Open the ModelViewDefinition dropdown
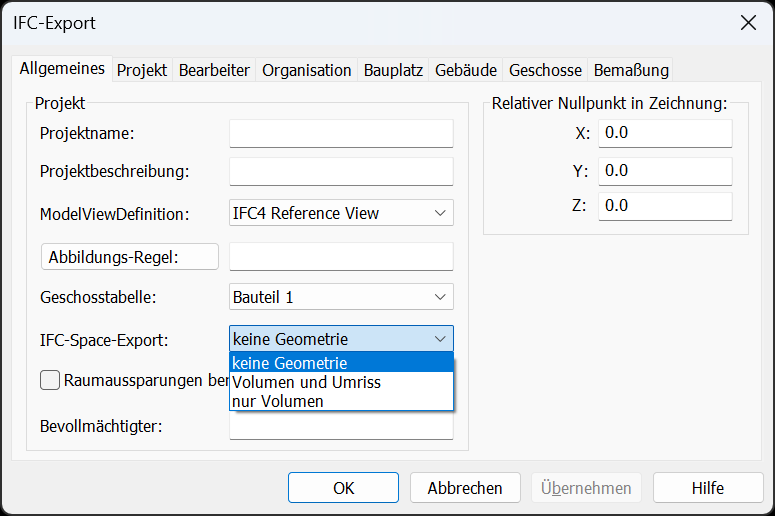This screenshot has width=775, height=516. tap(341, 213)
